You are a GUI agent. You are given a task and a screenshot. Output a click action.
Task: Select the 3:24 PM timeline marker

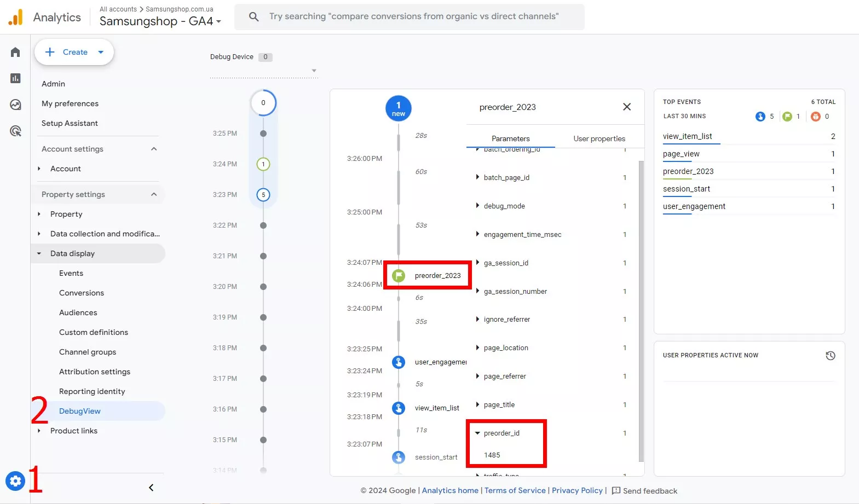click(263, 164)
